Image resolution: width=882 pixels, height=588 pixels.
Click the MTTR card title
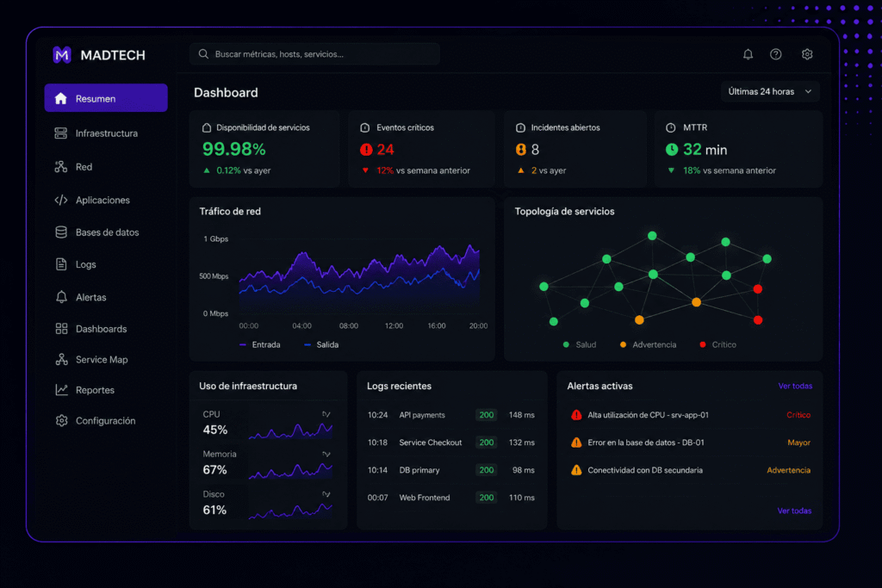695,127
